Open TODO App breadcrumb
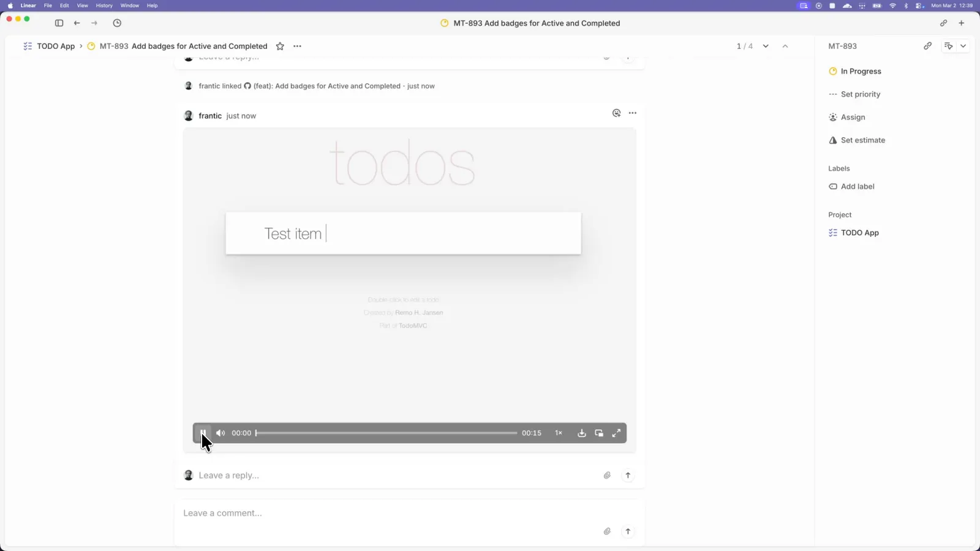 (x=56, y=46)
